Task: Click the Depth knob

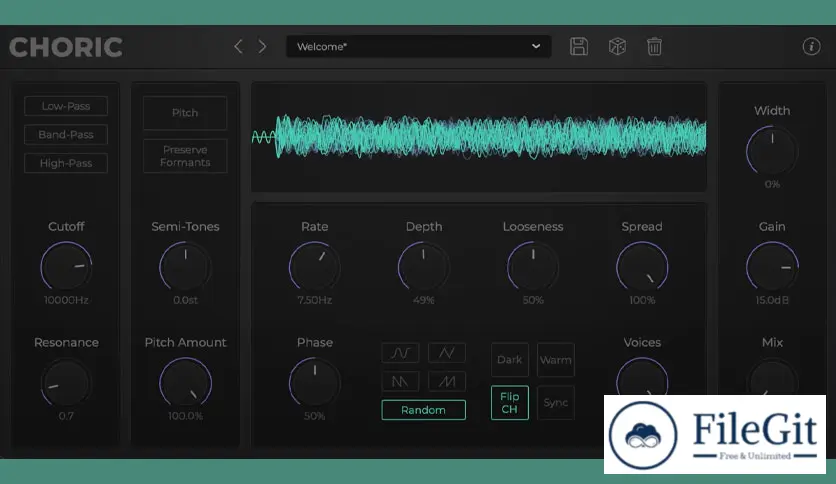Action: pos(423,267)
